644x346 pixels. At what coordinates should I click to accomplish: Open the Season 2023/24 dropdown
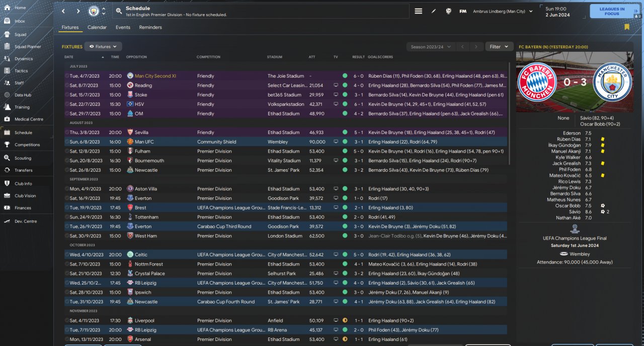pos(431,47)
